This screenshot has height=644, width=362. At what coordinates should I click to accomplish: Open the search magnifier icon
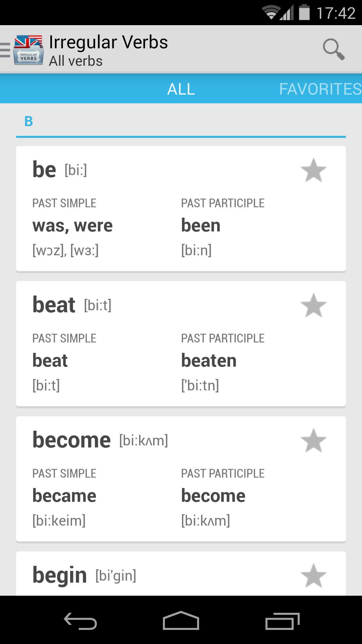334,49
